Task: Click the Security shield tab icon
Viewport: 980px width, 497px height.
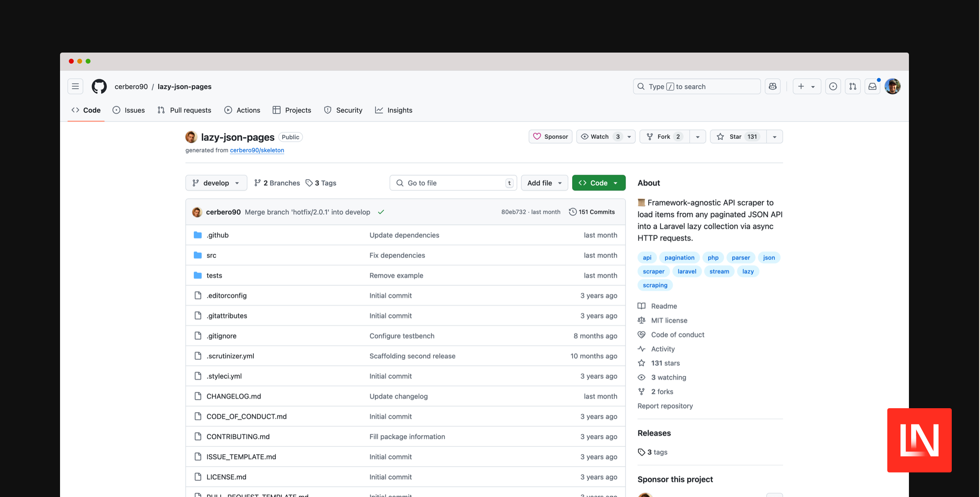Action: pyautogui.click(x=327, y=110)
